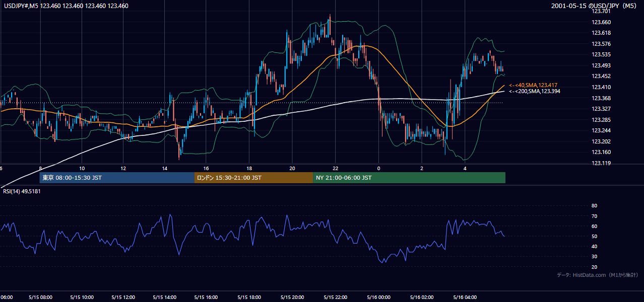Screen dimensions: 644x302
Task: Click hour tick 18 beneath the candlestick chart
Action: [x=249, y=168]
